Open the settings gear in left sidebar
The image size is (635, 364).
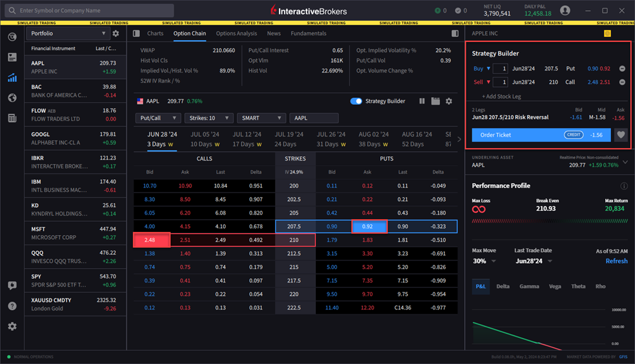pos(12,326)
